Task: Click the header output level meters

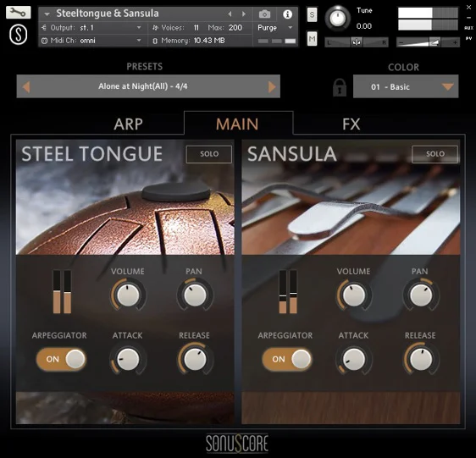Action: [x=428, y=19]
